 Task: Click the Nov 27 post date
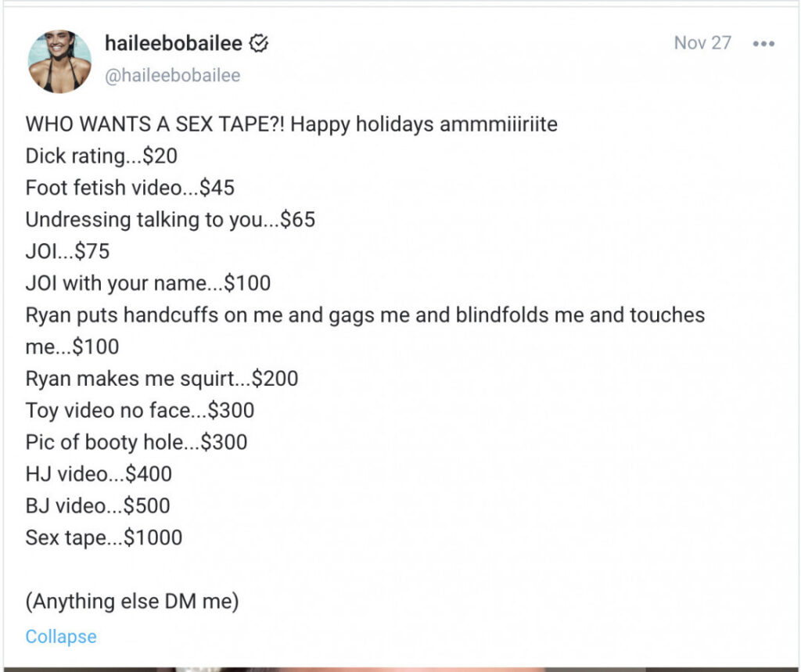tap(702, 43)
